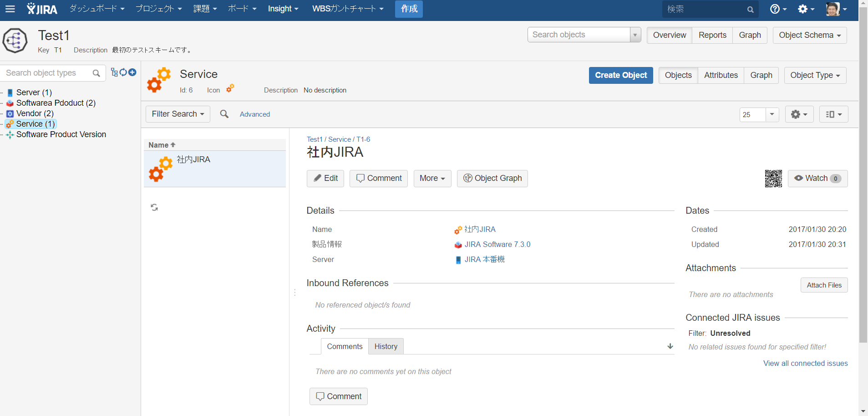This screenshot has height=416, width=868.
Task: Show the object QR code
Action: 773,179
